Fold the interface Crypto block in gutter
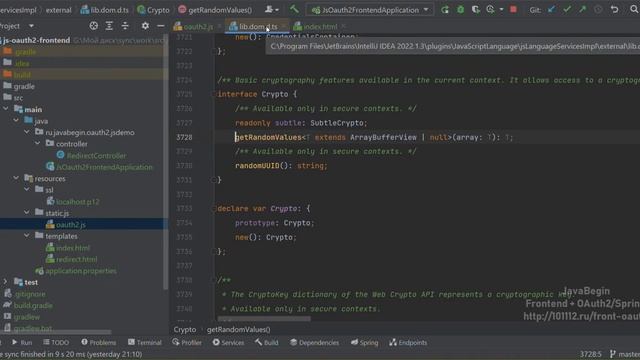This screenshot has height=360, width=640. [x=213, y=94]
